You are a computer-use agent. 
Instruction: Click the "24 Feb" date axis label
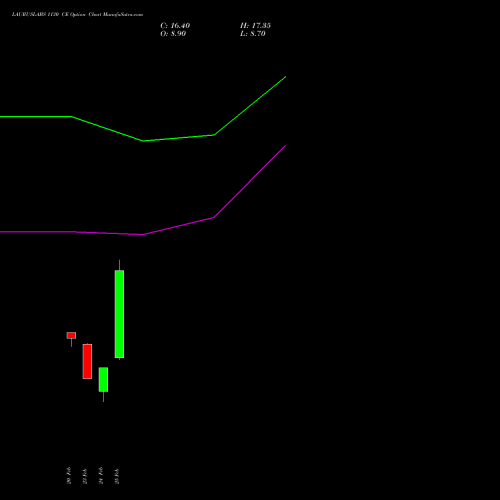click(x=101, y=476)
